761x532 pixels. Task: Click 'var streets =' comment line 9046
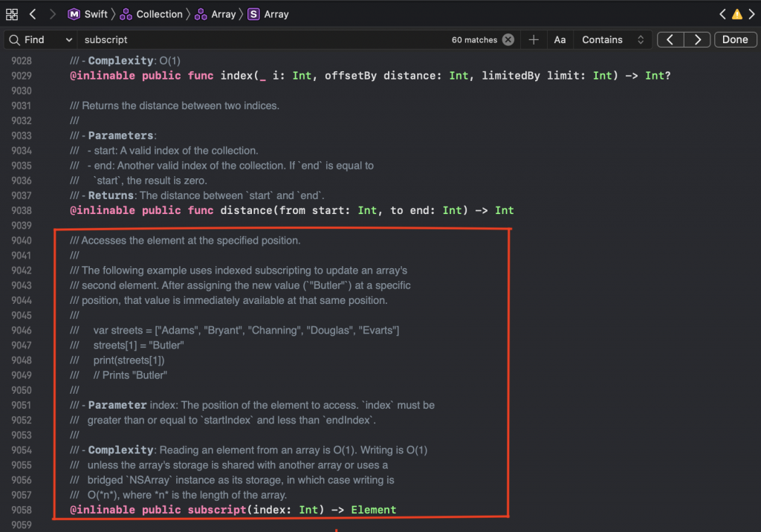pyautogui.click(x=246, y=331)
